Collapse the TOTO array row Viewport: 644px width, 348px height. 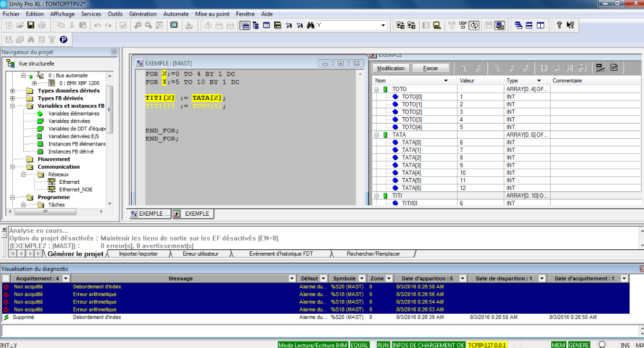[376, 89]
